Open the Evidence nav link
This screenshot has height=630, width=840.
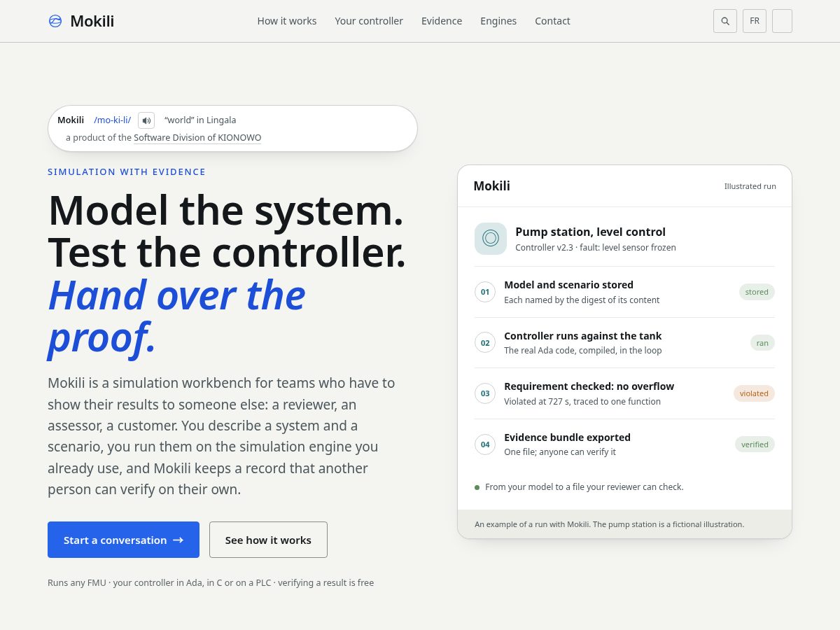point(442,21)
